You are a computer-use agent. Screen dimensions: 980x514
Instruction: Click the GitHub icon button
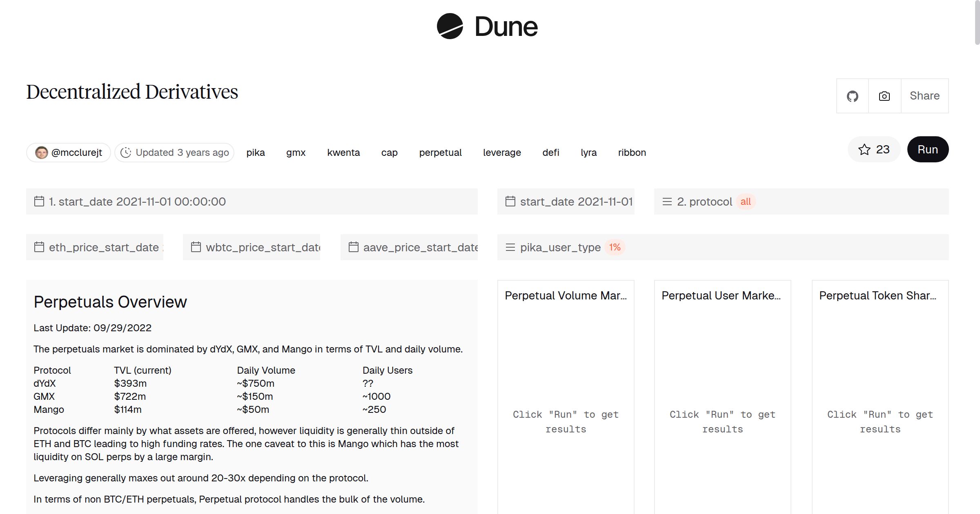click(x=852, y=96)
